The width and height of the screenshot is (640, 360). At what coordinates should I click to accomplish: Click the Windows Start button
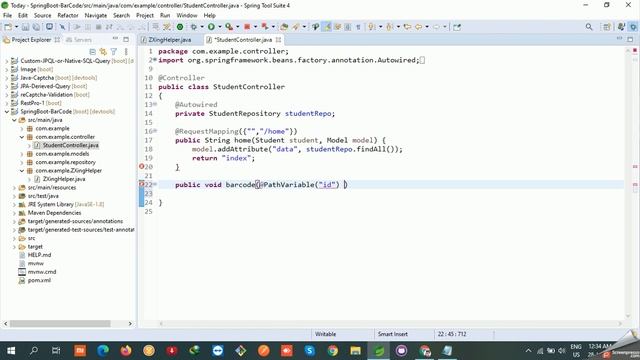pyautogui.click(x=11, y=351)
